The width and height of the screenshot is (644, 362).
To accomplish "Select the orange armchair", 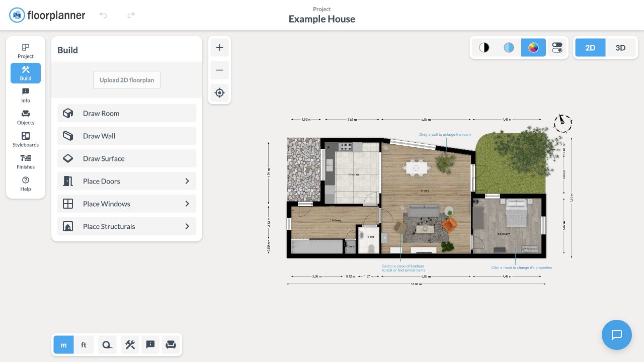I will click(449, 224).
